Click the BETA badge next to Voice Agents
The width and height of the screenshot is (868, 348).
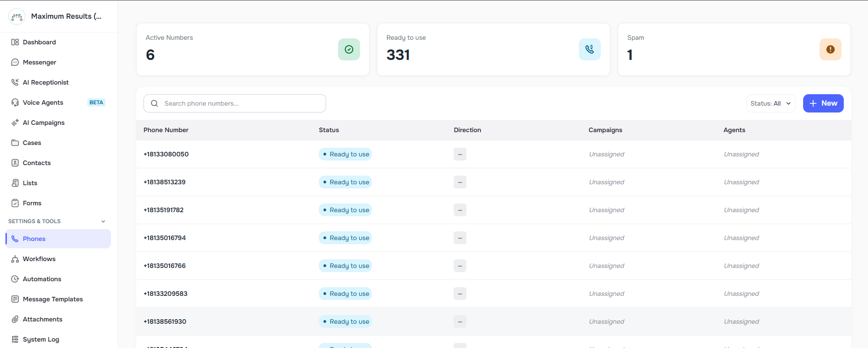click(x=96, y=102)
